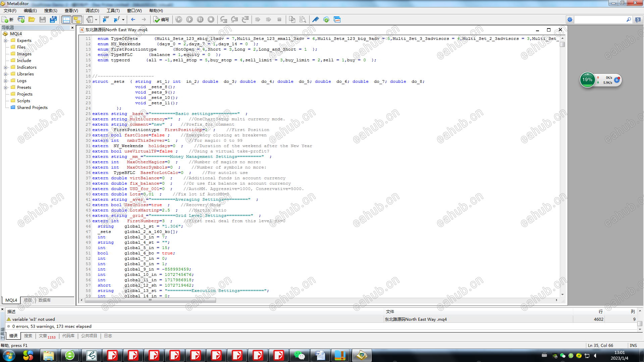Viewport: 644px width, 362px height.
Task: Click the editor horizontal scrollbar thumb
Action: (150, 300)
